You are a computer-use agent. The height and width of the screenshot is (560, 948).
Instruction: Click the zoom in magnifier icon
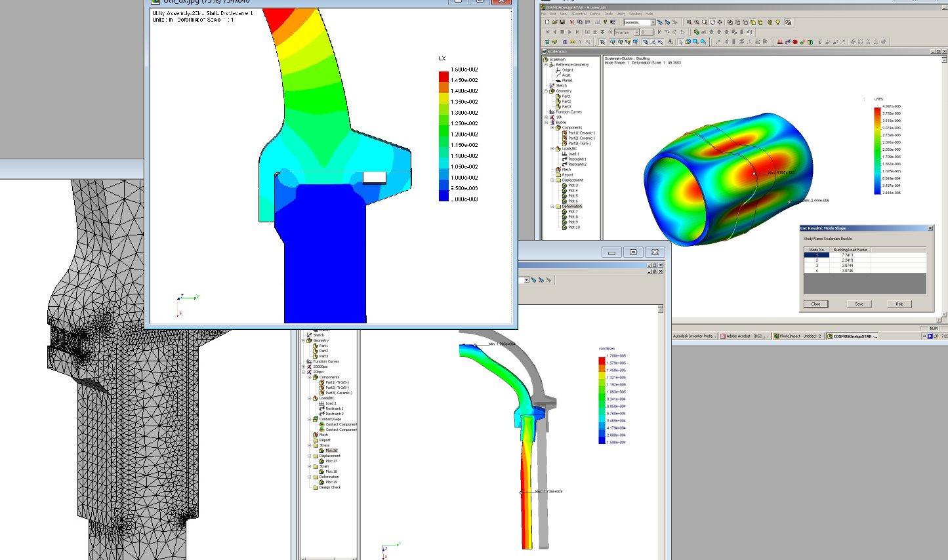tap(697, 22)
